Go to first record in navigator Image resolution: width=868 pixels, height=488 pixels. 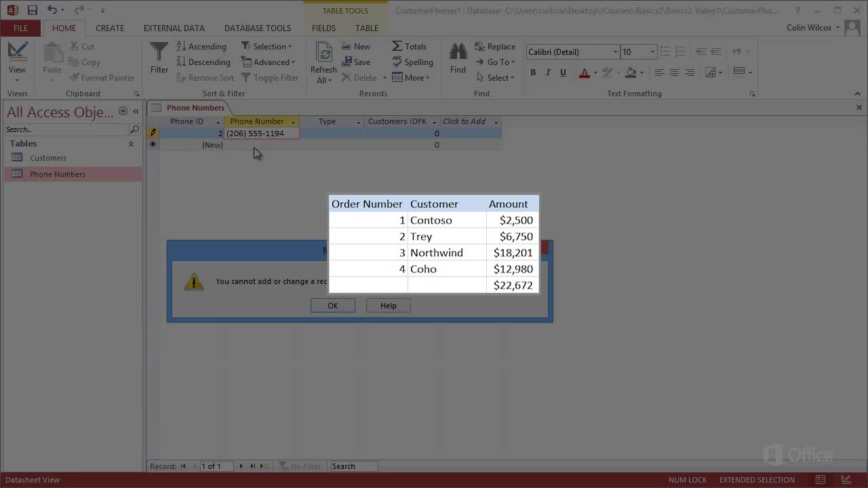[183, 466]
